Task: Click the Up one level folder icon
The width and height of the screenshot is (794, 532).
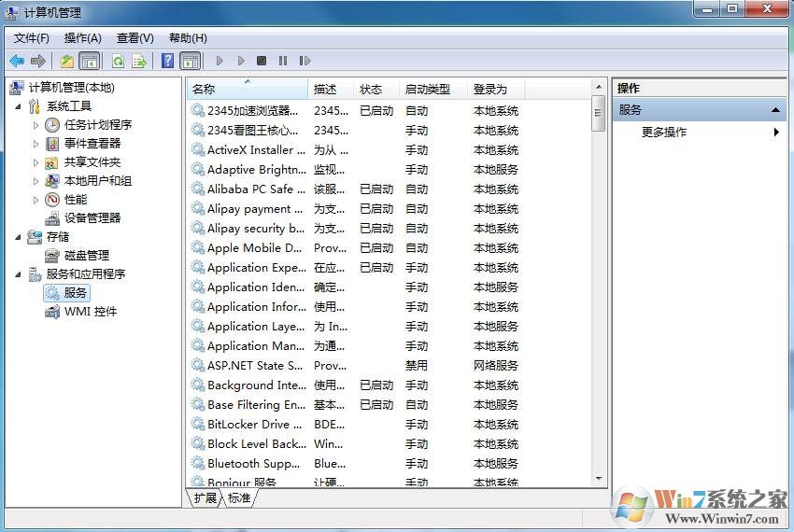Action: 67,61
